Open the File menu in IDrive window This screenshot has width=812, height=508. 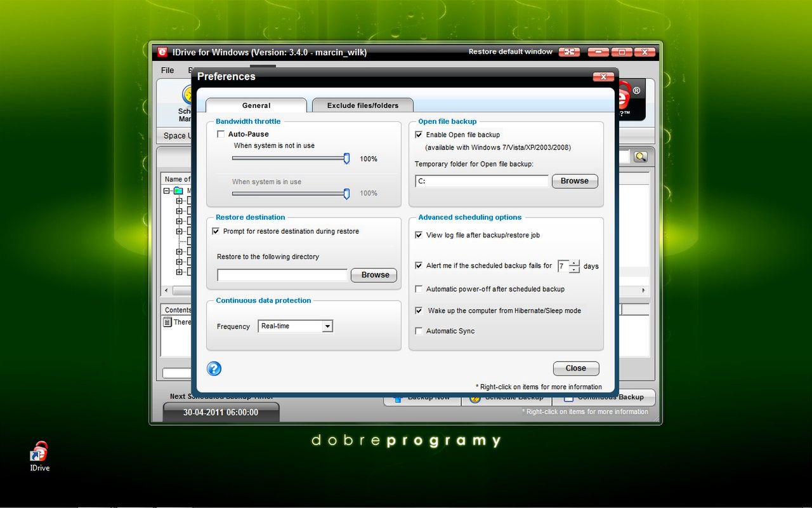point(167,70)
